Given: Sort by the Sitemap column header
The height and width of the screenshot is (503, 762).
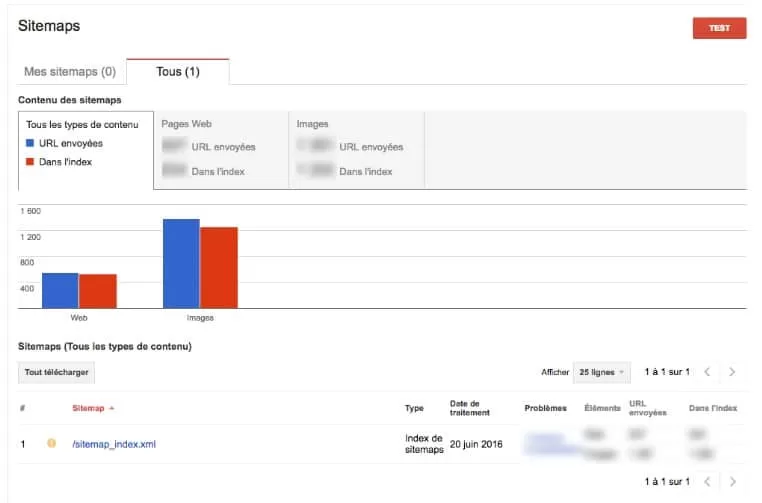Looking at the screenshot, I should (x=88, y=408).
